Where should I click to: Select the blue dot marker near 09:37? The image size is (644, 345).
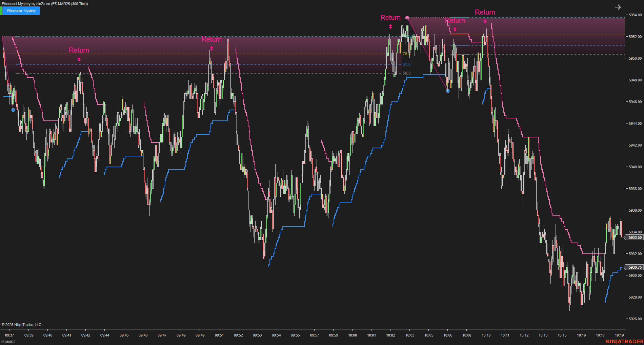tap(13, 110)
